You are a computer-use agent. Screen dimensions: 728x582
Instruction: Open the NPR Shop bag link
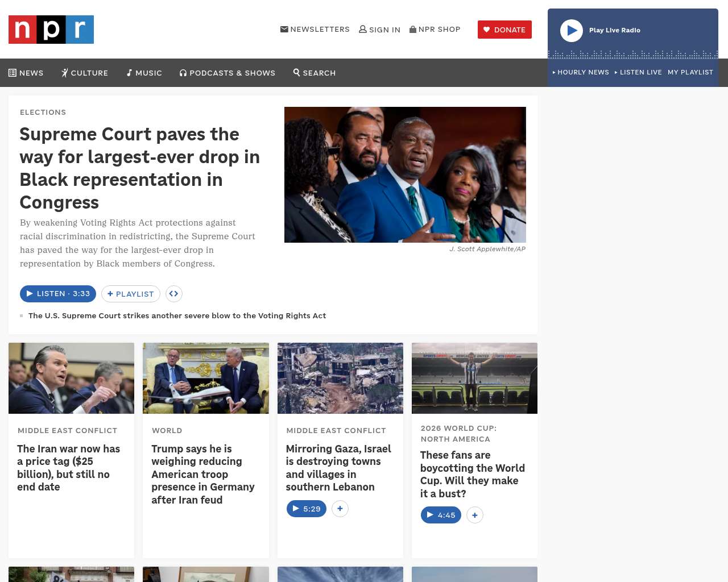435,30
